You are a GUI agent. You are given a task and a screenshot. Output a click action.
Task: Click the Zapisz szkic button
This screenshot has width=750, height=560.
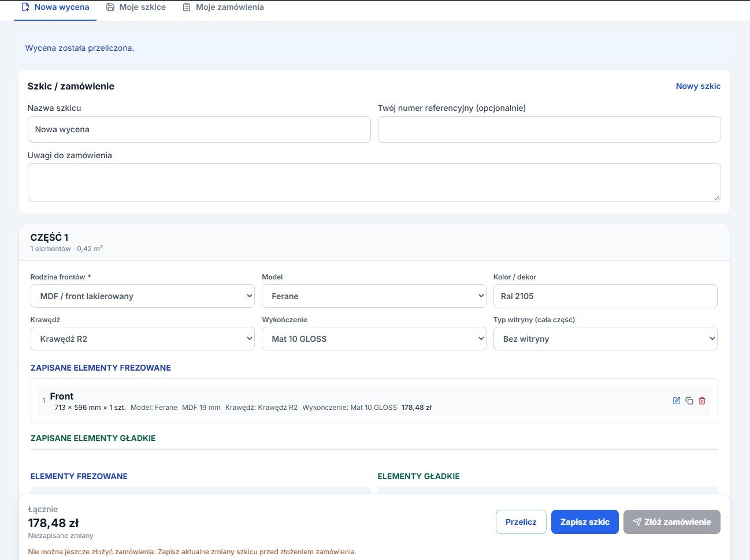point(585,522)
